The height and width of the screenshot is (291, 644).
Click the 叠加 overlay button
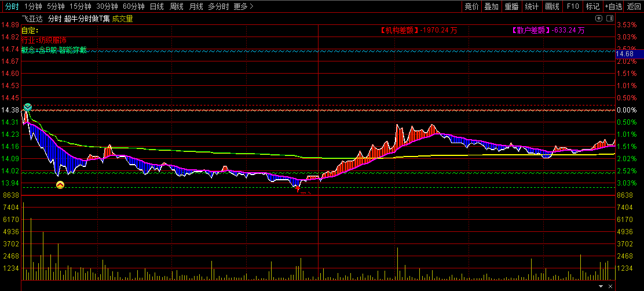[x=492, y=6]
